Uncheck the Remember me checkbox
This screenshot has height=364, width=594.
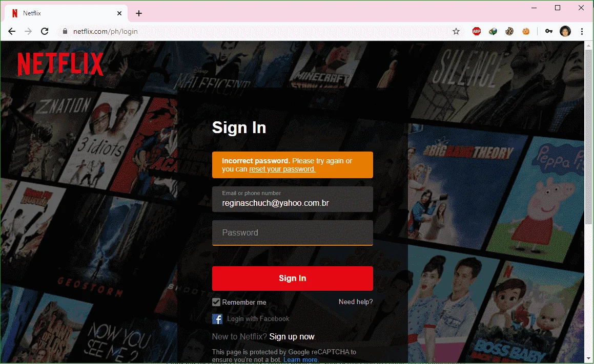tap(216, 302)
